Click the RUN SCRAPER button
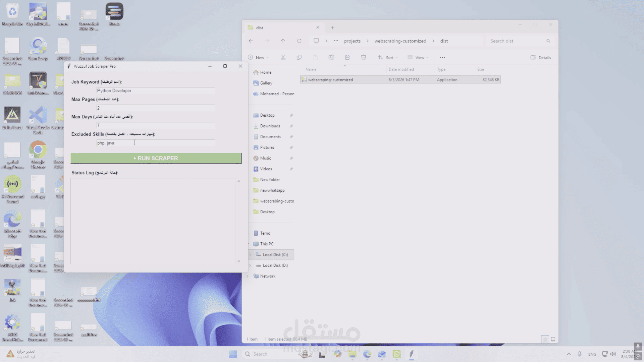Image resolution: width=644 pixels, height=362 pixels. [x=156, y=158]
